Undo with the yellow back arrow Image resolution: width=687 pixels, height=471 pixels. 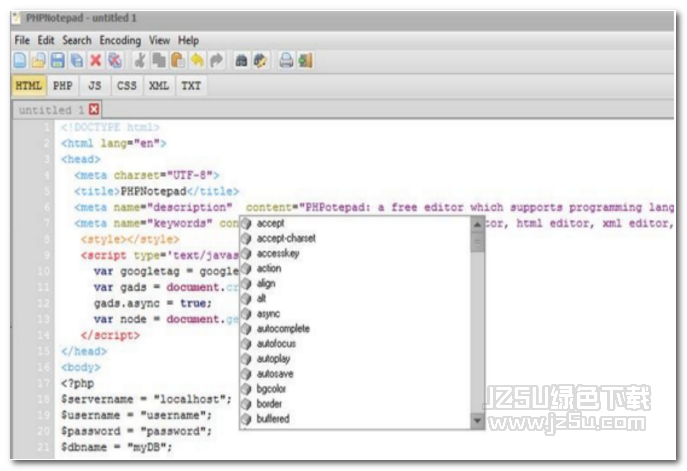pos(197,60)
